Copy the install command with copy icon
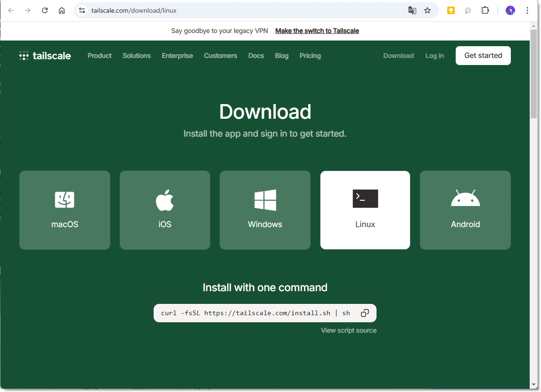 pyautogui.click(x=365, y=313)
